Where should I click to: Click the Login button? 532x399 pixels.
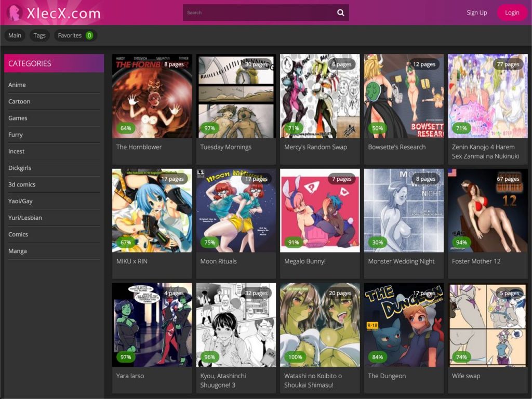point(512,12)
